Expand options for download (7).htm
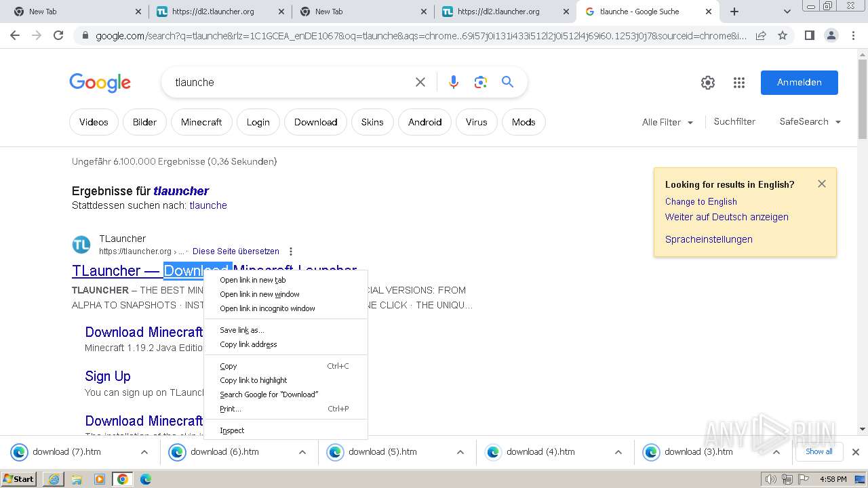868x488 pixels. [x=144, y=452]
